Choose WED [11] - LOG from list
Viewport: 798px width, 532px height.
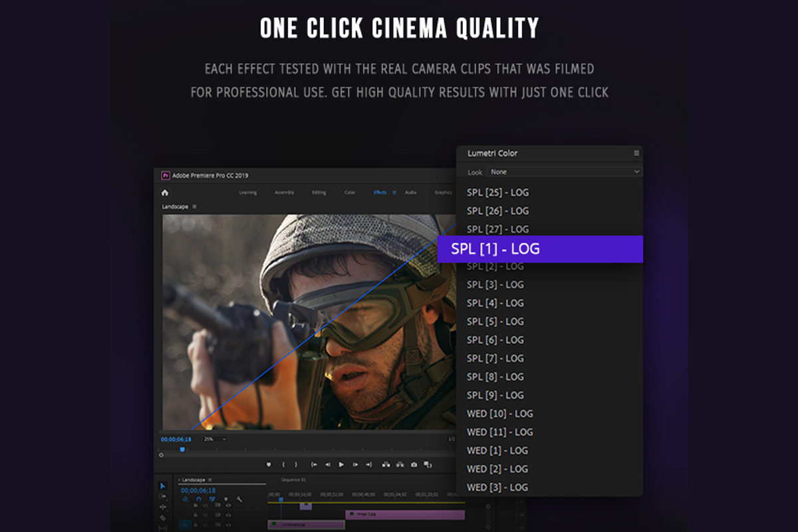[499, 432]
